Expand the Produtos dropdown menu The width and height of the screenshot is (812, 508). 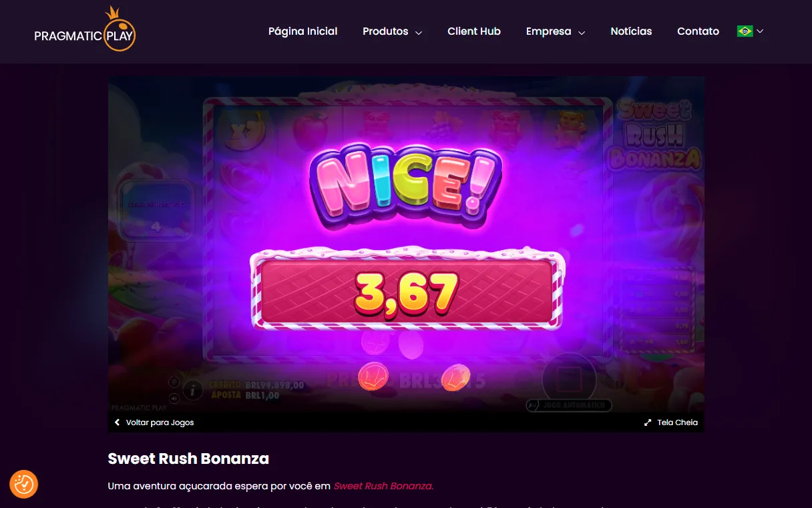click(392, 31)
